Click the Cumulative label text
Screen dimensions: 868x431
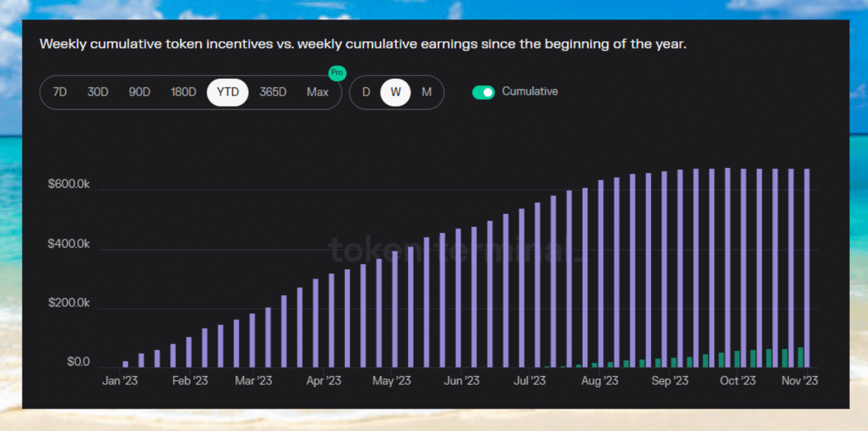pos(529,92)
